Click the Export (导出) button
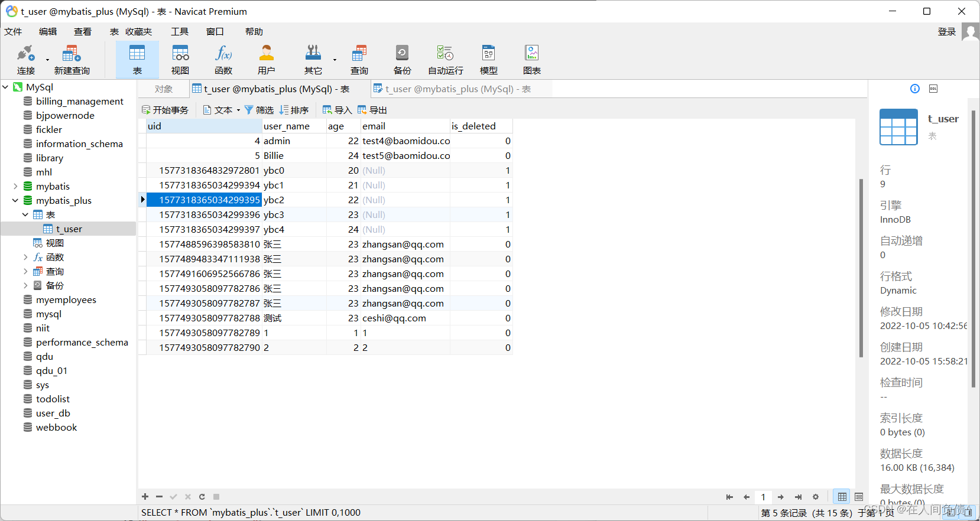This screenshot has height=521, width=980. [x=372, y=110]
